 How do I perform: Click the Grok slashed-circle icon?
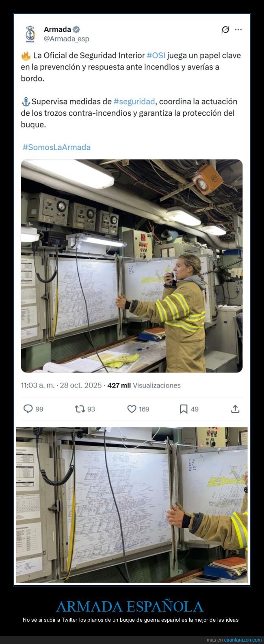(225, 30)
